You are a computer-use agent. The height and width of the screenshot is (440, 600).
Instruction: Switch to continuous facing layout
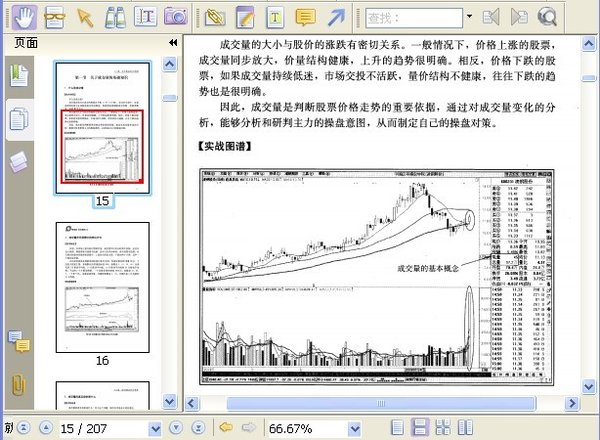tap(443, 428)
